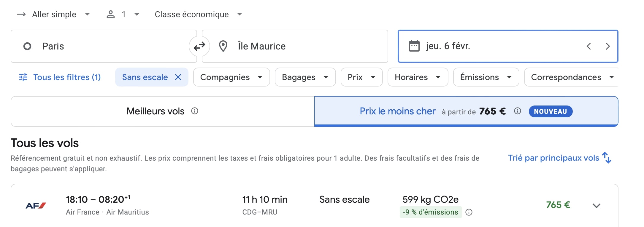Viewport: 644px width, 227px height.
Task: Change the Aller simple trip type
Action: coord(53,14)
